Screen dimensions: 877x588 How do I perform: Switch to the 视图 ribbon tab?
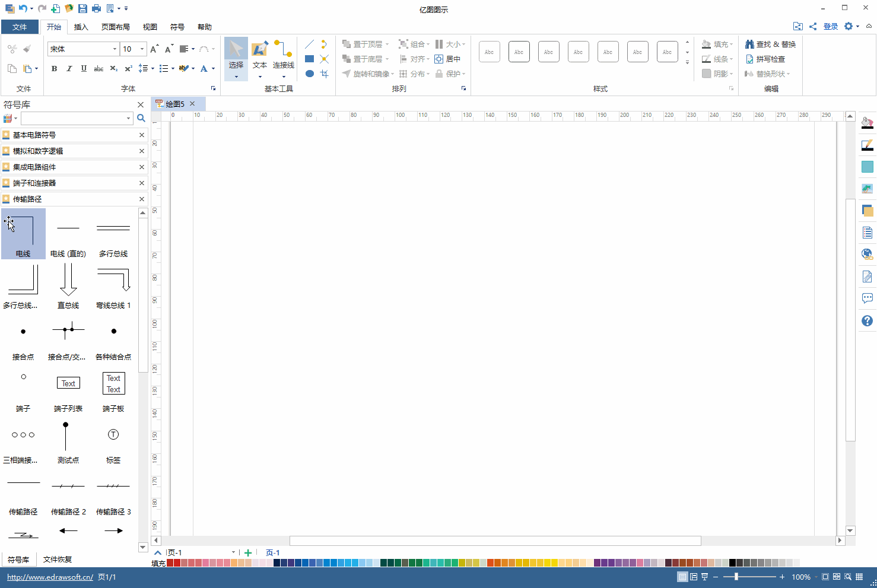click(x=150, y=27)
